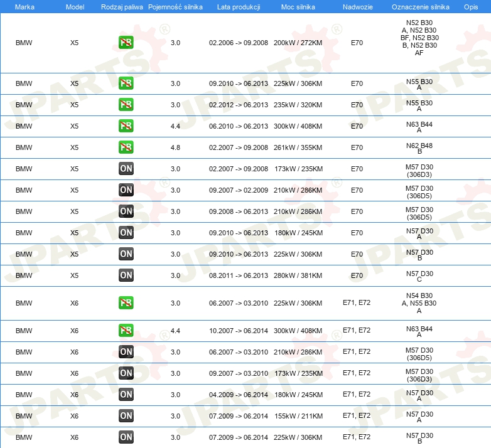Click the ON diesel icon in the 155kW / 211KM row
Screen dimensions: 491x448
126,416
